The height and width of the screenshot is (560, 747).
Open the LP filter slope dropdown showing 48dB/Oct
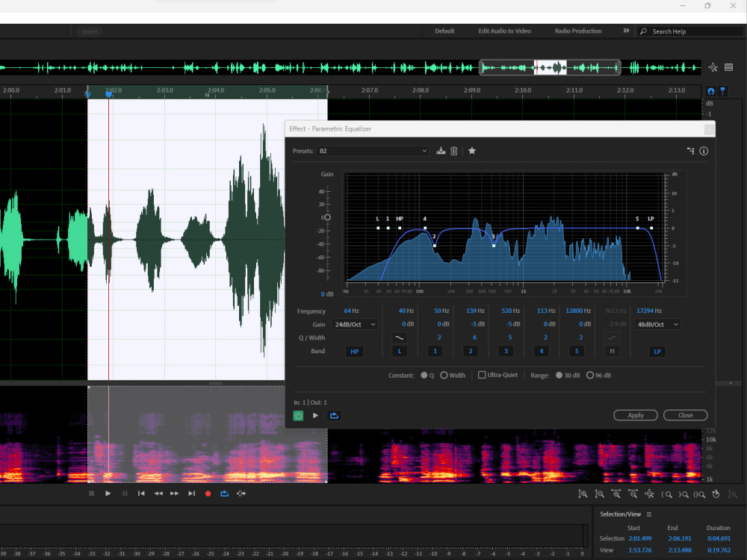pyautogui.click(x=657, y=323)
